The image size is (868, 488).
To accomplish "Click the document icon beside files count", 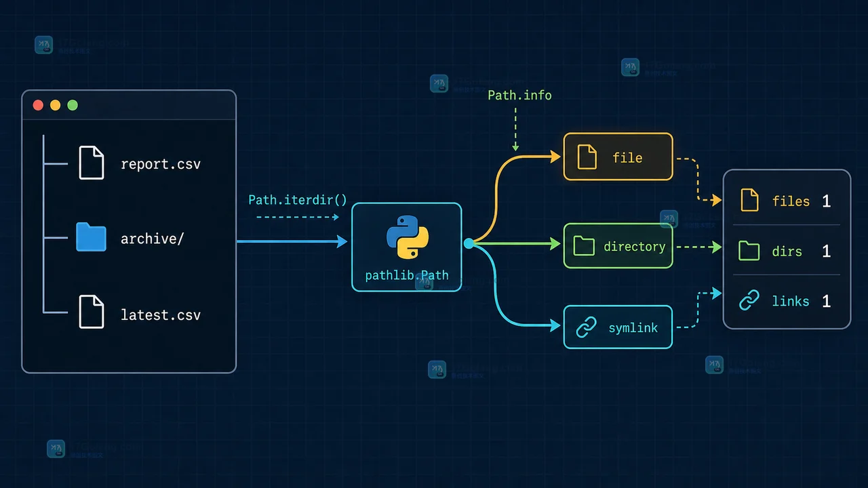I will tap(749, 200).
